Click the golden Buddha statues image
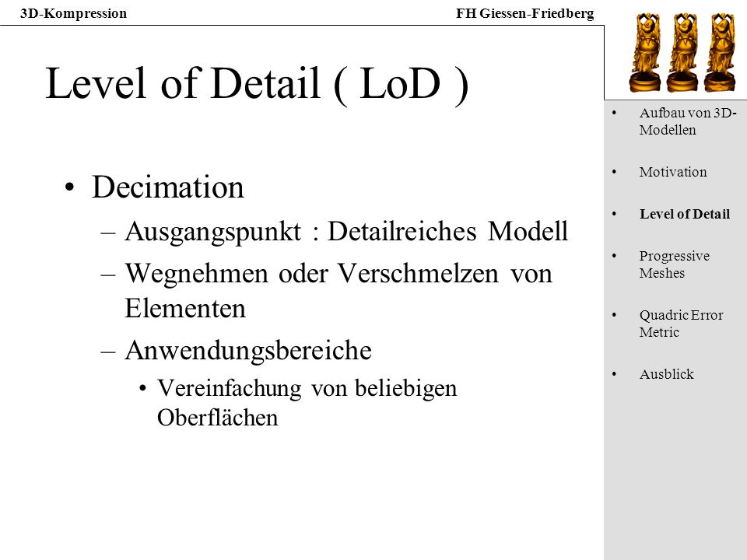747x560 pixels. (682, 52)
